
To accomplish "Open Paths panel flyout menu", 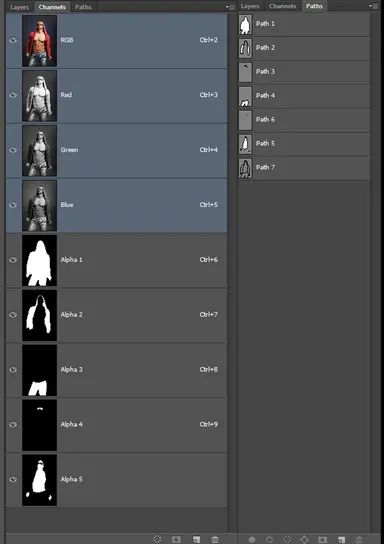I will click(x=374, y=6).
